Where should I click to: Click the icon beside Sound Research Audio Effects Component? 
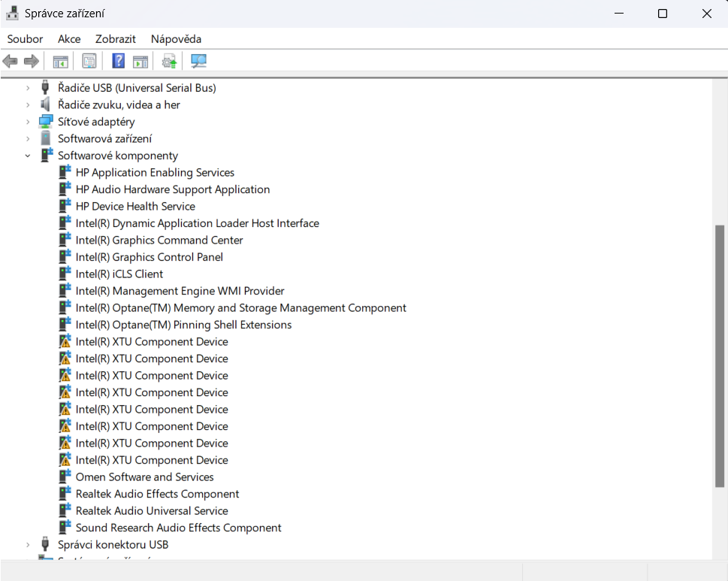tap(65, 527)
